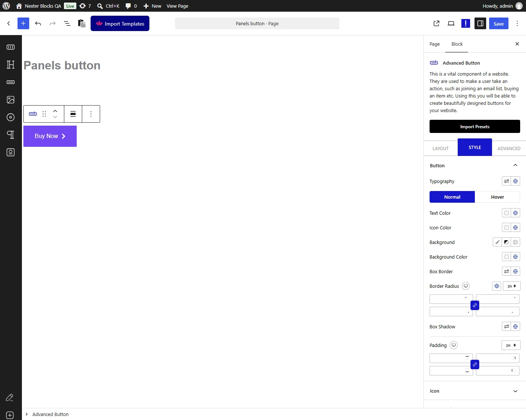
Task: Open comments bubble in admin bar
Action: (131, 6)
